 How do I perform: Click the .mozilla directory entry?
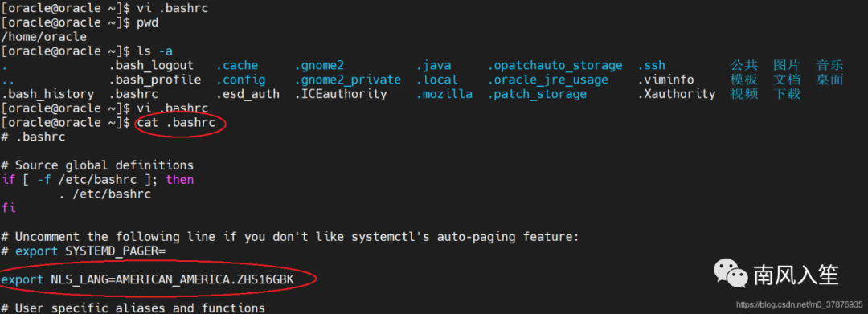click(444, 94)
